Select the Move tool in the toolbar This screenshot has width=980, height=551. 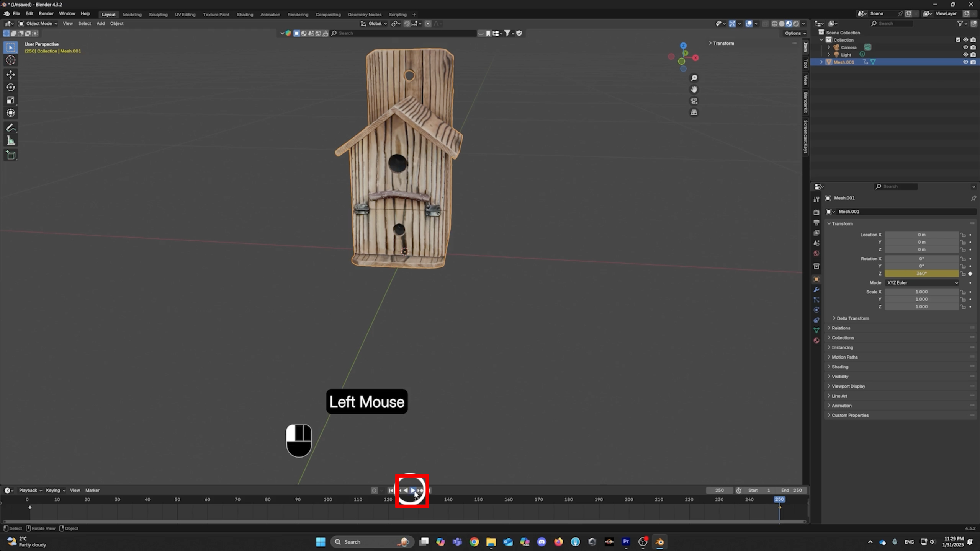[10, 75]
